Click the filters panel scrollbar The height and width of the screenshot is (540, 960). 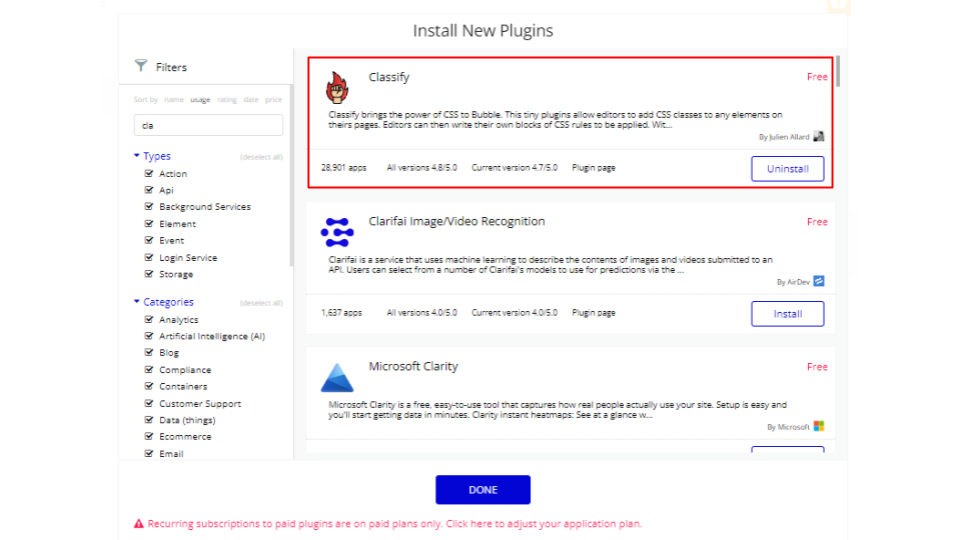291,175
